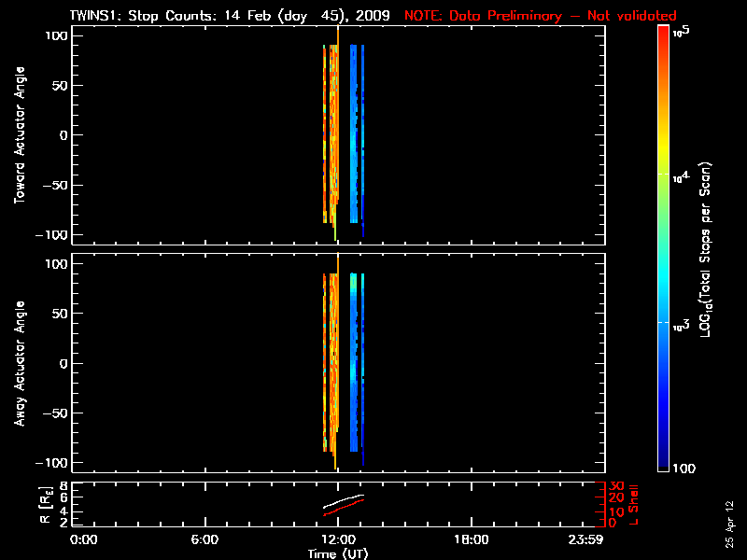Click the "Toward Actuator Angle" axis label
This screenshot has width=747, height=560.
tap(18, 135)
